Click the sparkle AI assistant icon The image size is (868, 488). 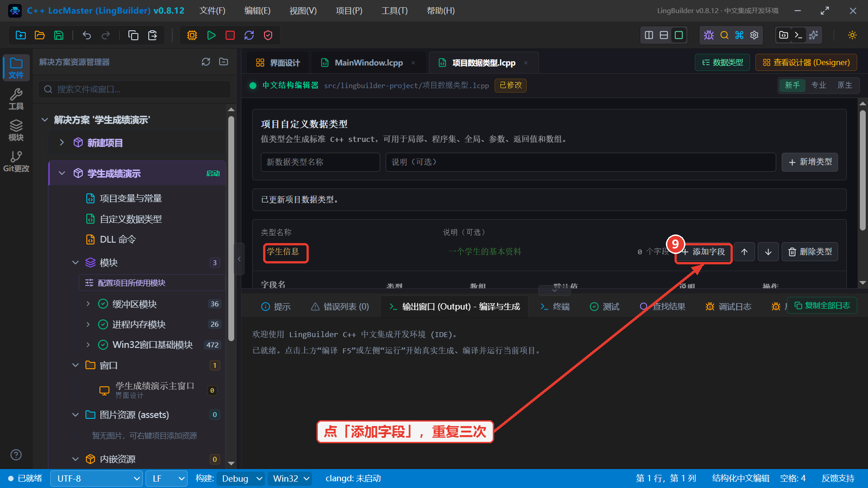[813, 35]
